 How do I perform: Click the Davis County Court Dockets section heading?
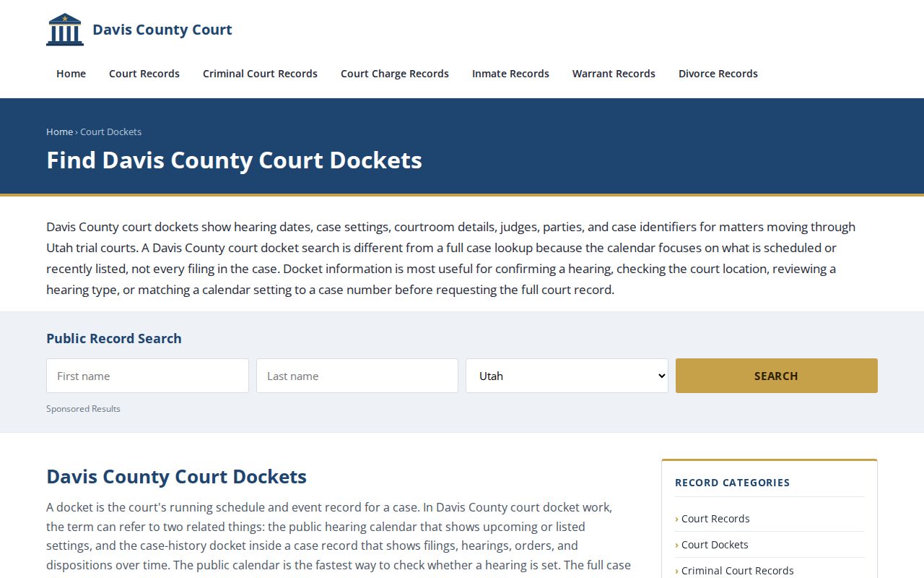coord(176,477)
